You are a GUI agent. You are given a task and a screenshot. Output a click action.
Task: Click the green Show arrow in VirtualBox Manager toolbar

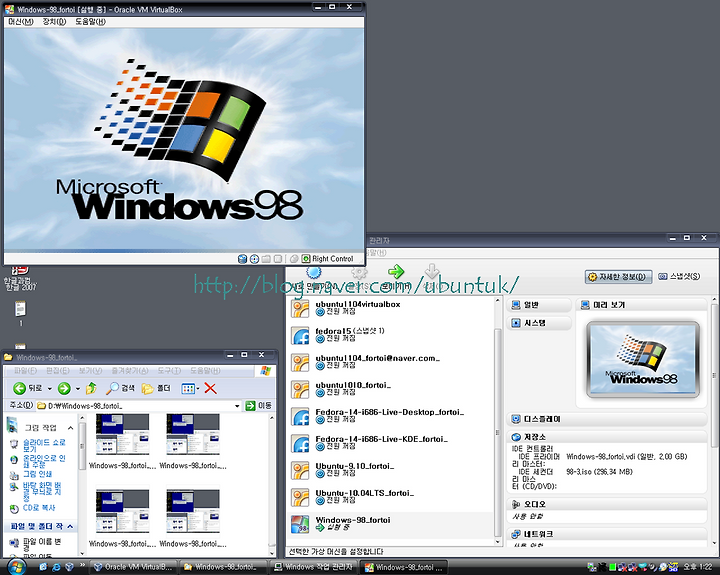[x=396, y=271]
